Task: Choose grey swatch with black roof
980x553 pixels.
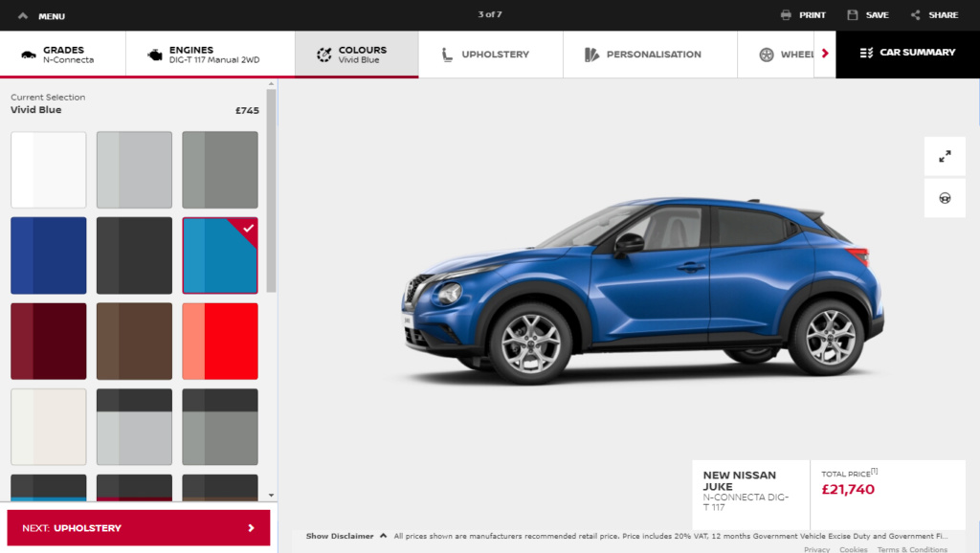Action: 220,427
